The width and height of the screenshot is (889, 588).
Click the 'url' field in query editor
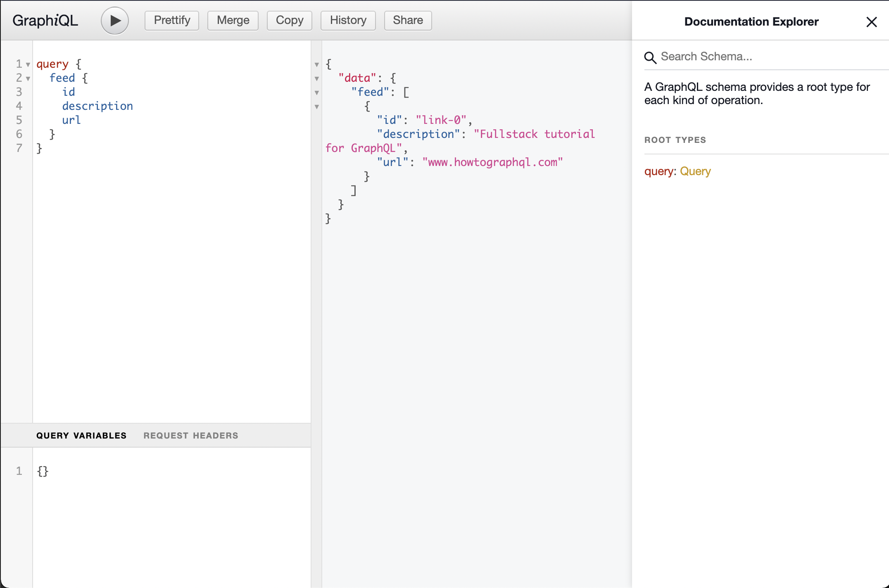tap(71, 120)
